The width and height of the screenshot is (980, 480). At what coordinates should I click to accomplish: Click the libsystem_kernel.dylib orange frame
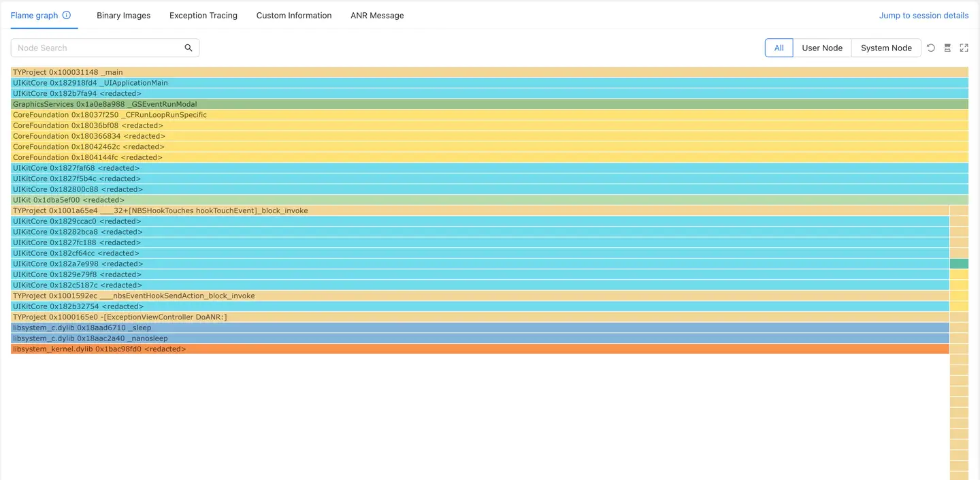click(x=476, y=349)
